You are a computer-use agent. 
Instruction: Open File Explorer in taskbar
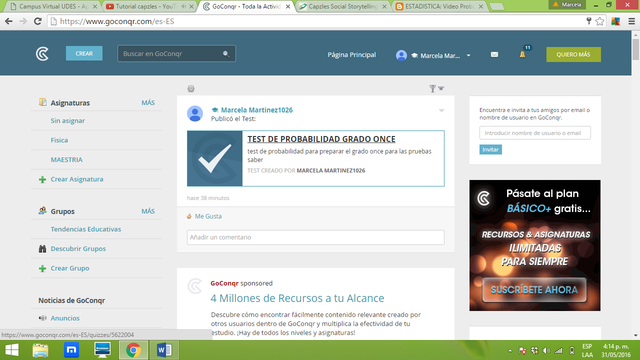coord(40,350)
